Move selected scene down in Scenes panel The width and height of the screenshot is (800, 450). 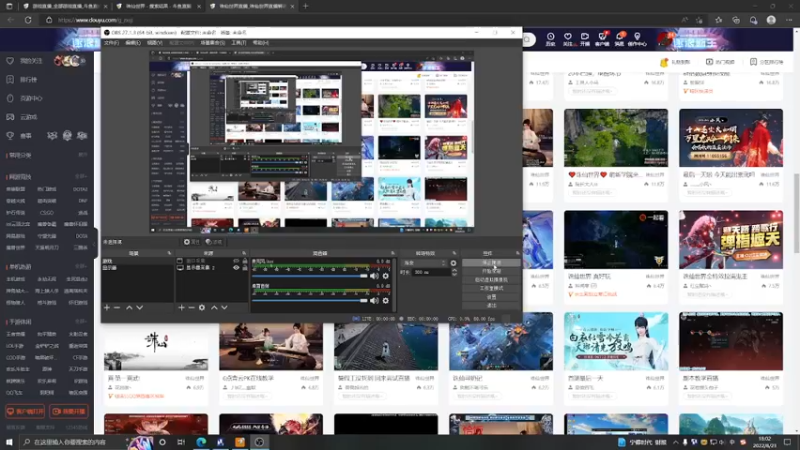pos(139,308)
